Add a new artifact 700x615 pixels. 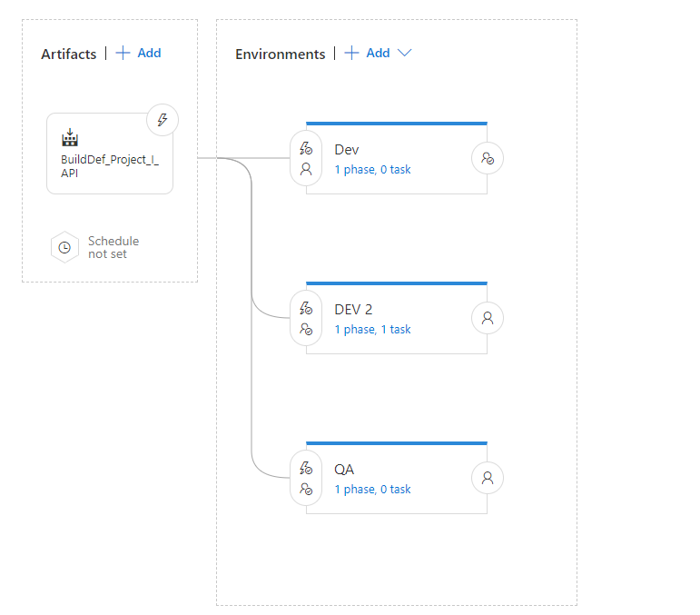[139, 54]
